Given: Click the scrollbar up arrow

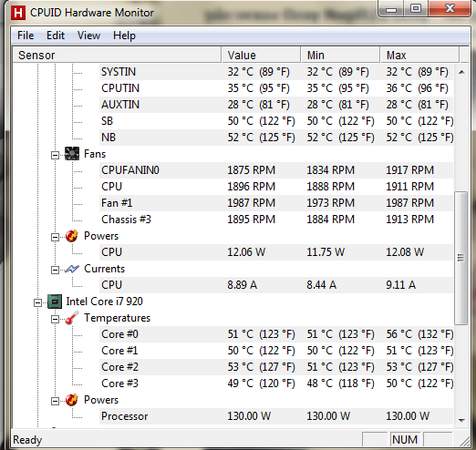Looking at the screenshot, I should click(461, 72).
